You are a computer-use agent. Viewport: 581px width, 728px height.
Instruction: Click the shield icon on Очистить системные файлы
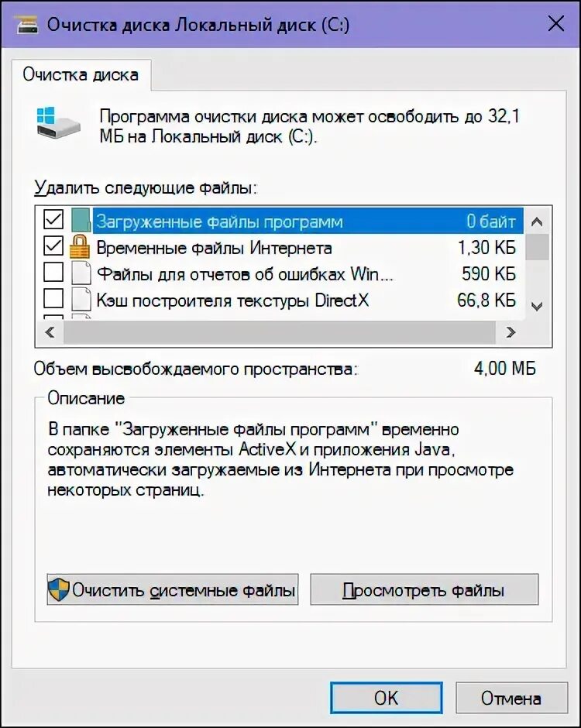59,589
